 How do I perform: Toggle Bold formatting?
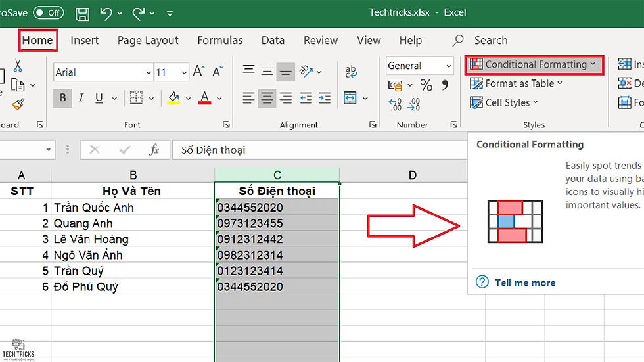click(x=62, y=98)
